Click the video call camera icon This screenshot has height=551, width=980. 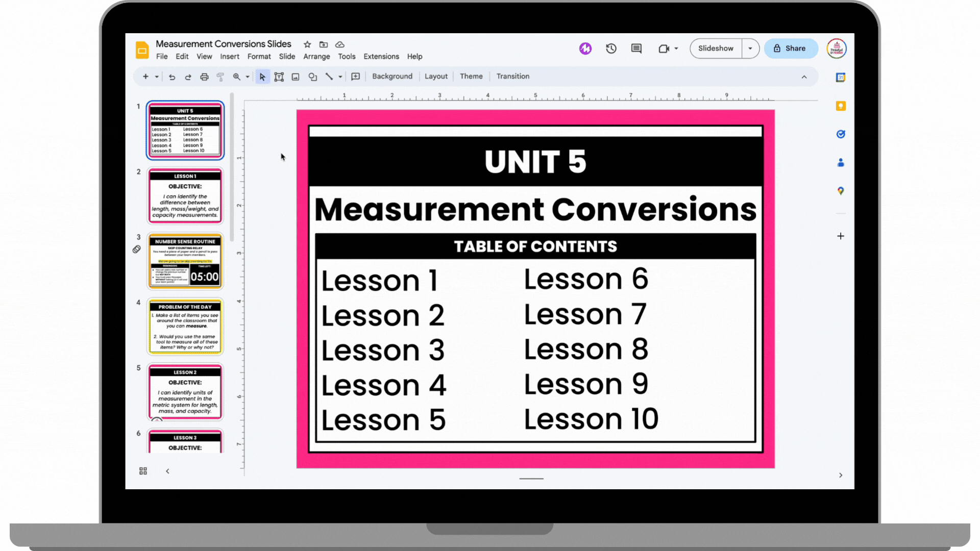[664, 48]
